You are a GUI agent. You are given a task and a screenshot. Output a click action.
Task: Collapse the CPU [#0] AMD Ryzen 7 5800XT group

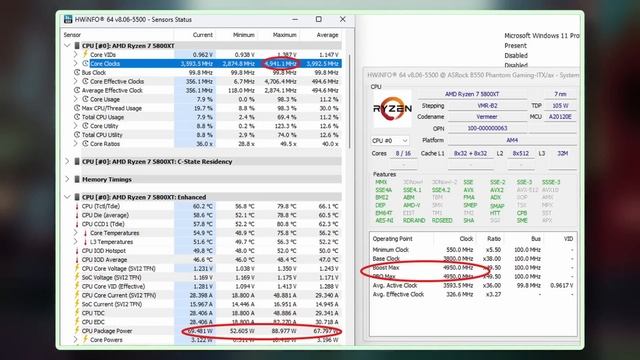[x=67, y=46]
